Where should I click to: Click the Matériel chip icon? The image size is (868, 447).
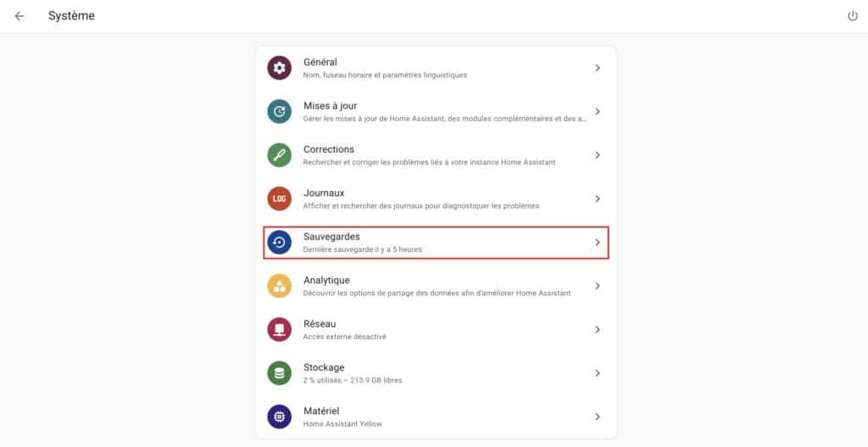280,416
